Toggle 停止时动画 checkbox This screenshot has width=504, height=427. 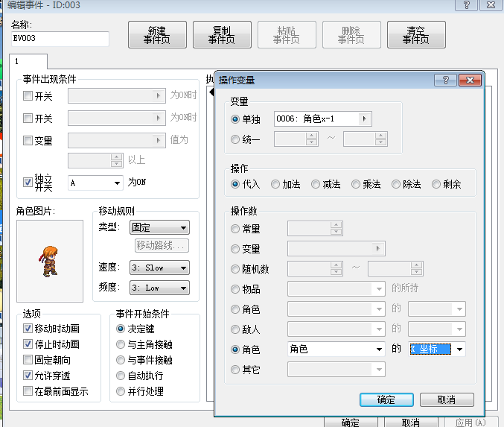(x=28, y=344)
